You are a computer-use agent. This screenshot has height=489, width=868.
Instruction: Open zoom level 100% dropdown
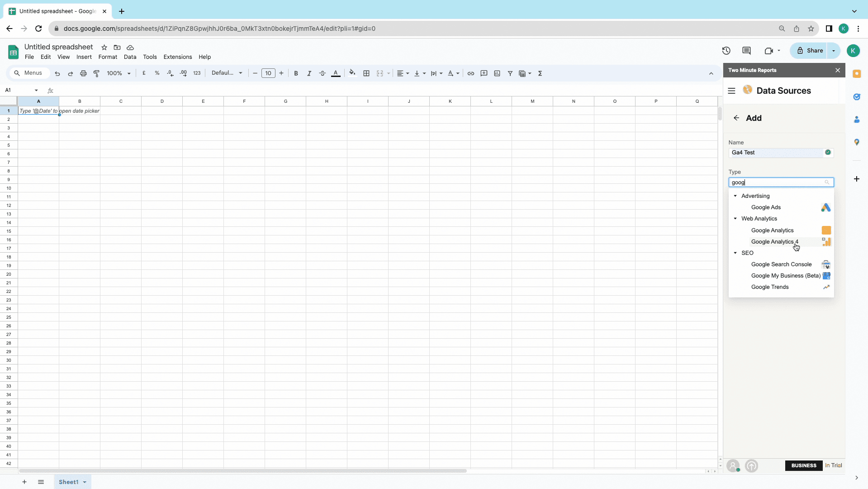(119, 73)
